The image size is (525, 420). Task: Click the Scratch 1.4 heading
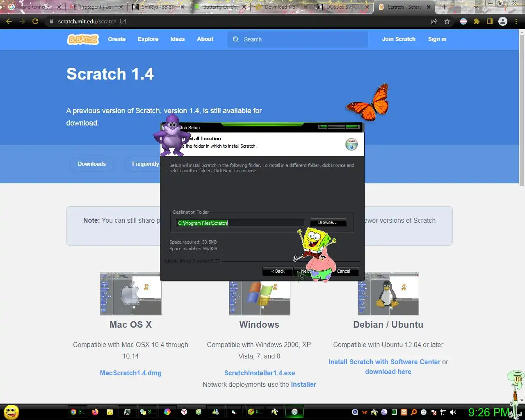110,74
